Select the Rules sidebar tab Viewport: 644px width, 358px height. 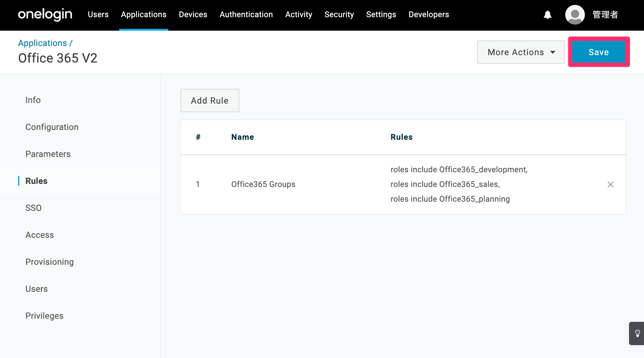pos(36,181)
